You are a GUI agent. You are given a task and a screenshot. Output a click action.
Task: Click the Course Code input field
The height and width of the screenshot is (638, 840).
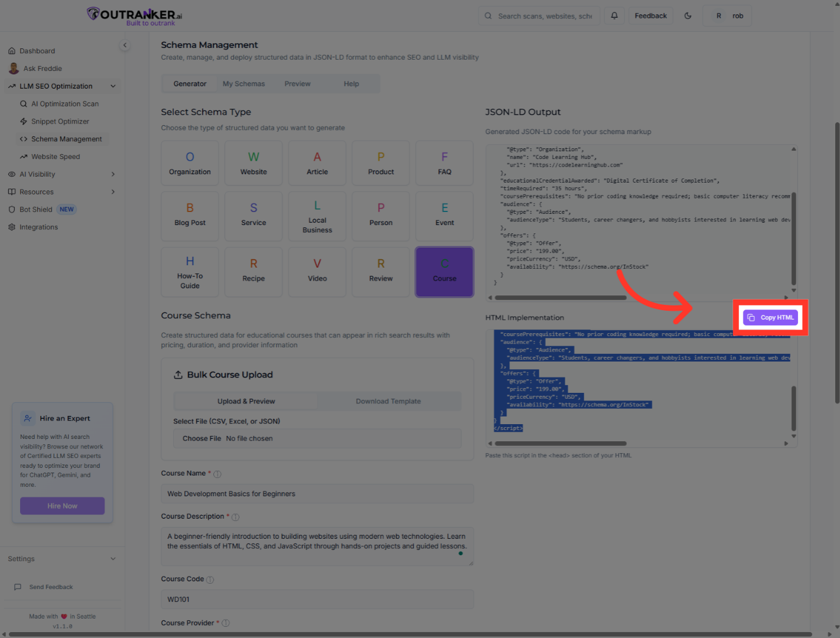317,600
